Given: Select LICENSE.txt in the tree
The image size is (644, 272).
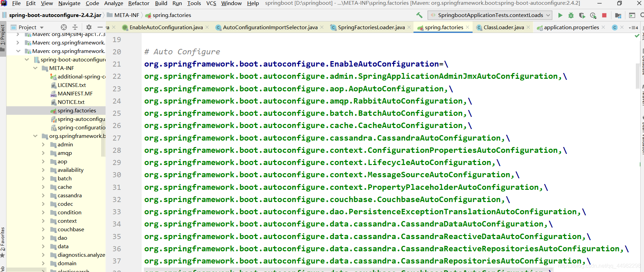Looking at the screenshot, I should point(72,85).
